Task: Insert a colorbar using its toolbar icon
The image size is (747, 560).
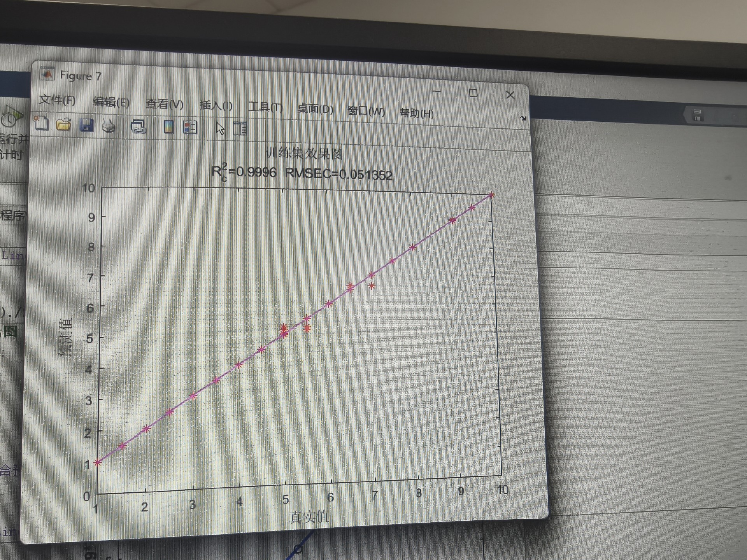Action: pyautogui.click(x=168, y=127)
